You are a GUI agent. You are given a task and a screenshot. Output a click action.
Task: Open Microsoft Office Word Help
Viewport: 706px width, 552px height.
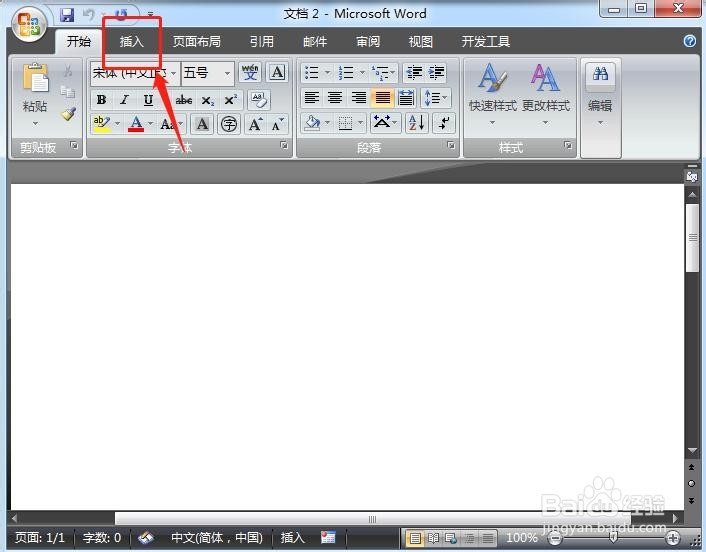[689, 41]
